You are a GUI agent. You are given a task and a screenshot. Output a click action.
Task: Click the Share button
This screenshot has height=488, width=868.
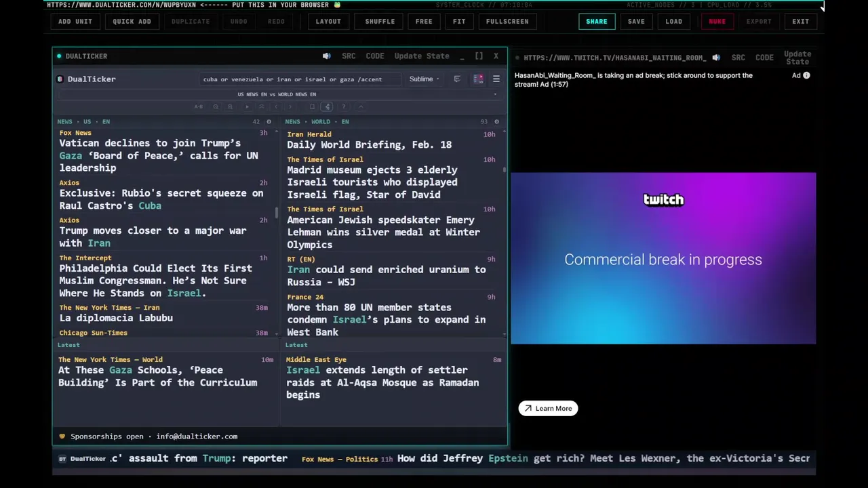point(597,21)
